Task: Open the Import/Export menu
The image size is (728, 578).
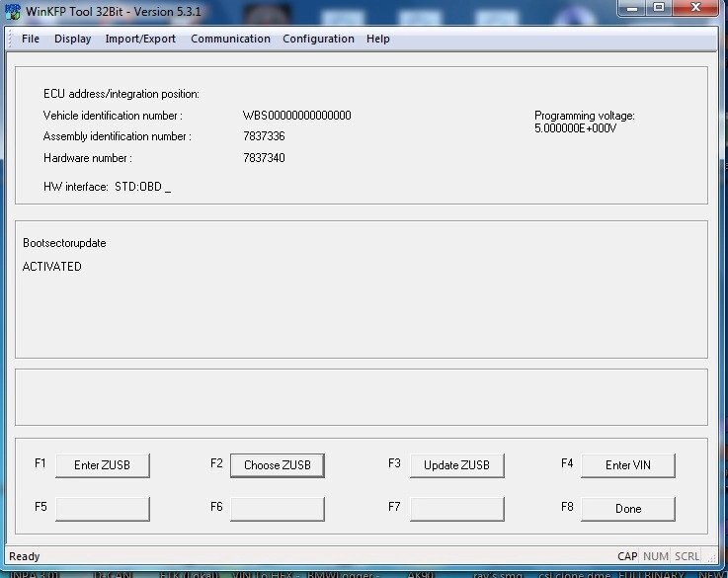Action: 140,39
